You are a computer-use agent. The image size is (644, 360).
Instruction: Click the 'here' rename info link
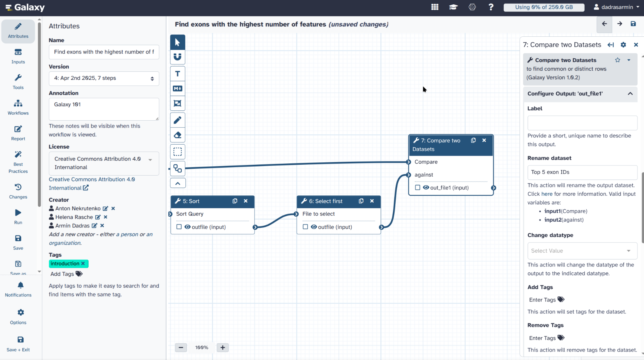click(x=547, y=194)
